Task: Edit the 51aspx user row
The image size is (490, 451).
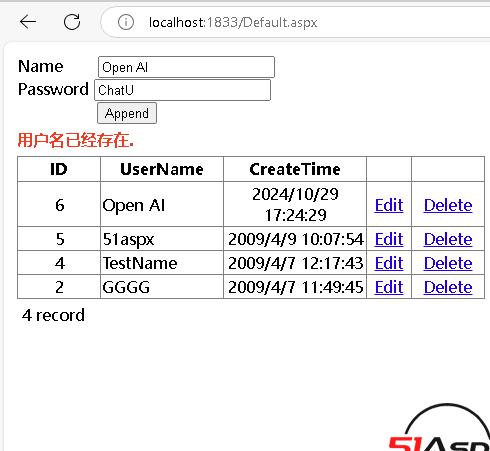Action: click(389, 239)
